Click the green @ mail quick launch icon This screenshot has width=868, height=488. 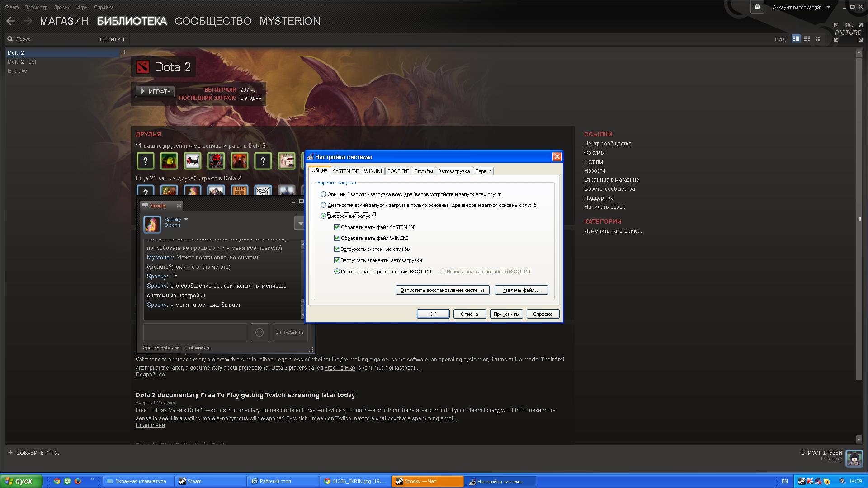point(67,481)
